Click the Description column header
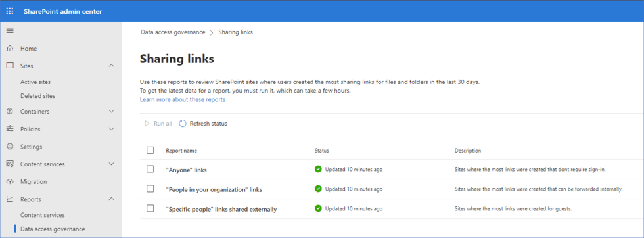644x238 pixels. (468, 151)
